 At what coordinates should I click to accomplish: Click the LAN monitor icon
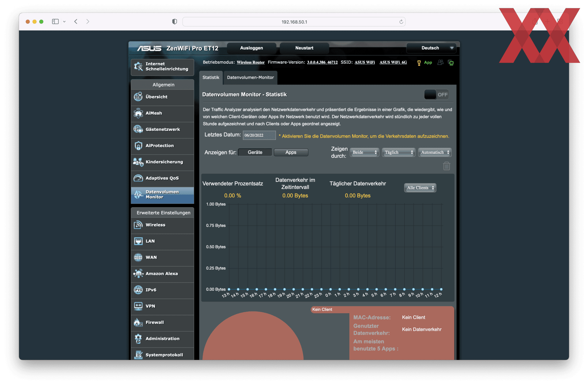(138, 241)
